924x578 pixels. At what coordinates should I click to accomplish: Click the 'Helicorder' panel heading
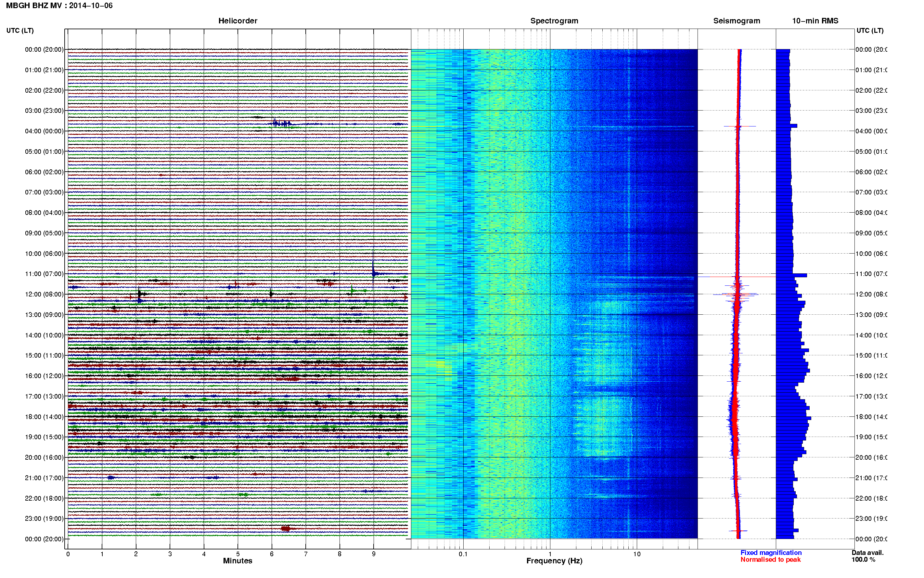237,21
